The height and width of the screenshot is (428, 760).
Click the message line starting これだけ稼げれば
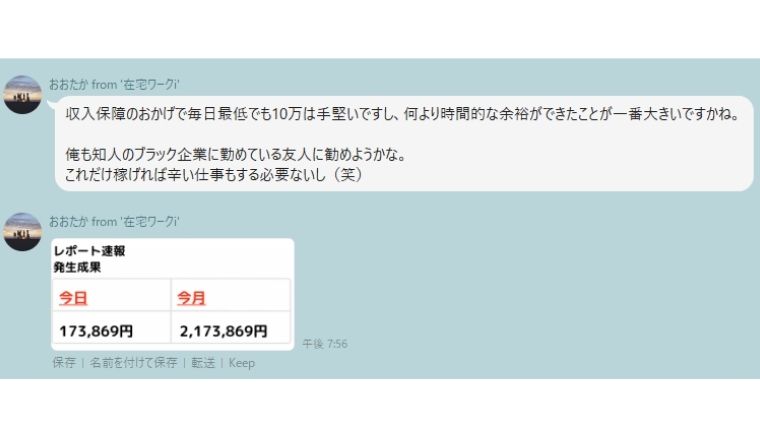(214, 175)
